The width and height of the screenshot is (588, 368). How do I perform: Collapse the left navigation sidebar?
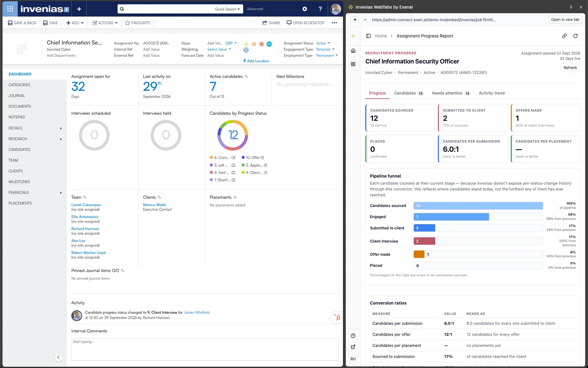coord(58,357)
